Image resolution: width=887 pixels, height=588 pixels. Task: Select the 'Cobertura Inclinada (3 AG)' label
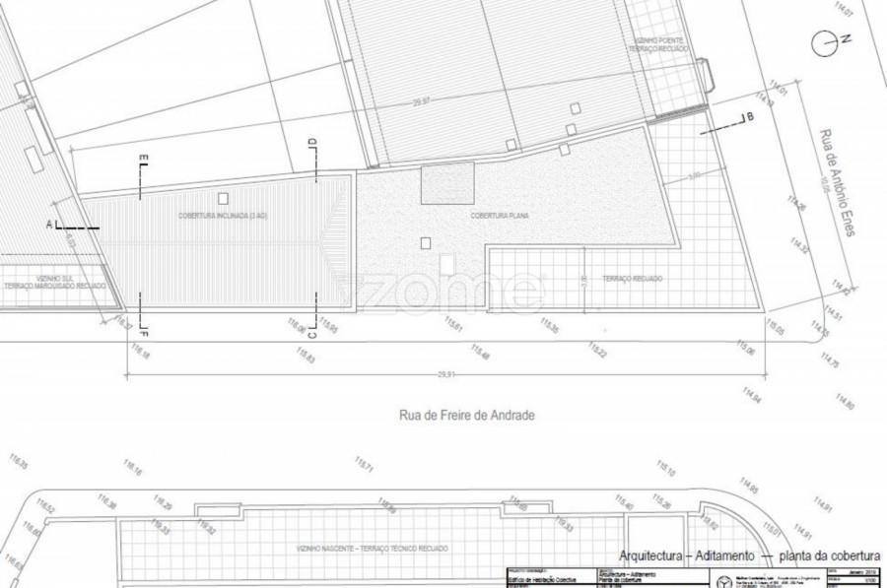[222, 215]
